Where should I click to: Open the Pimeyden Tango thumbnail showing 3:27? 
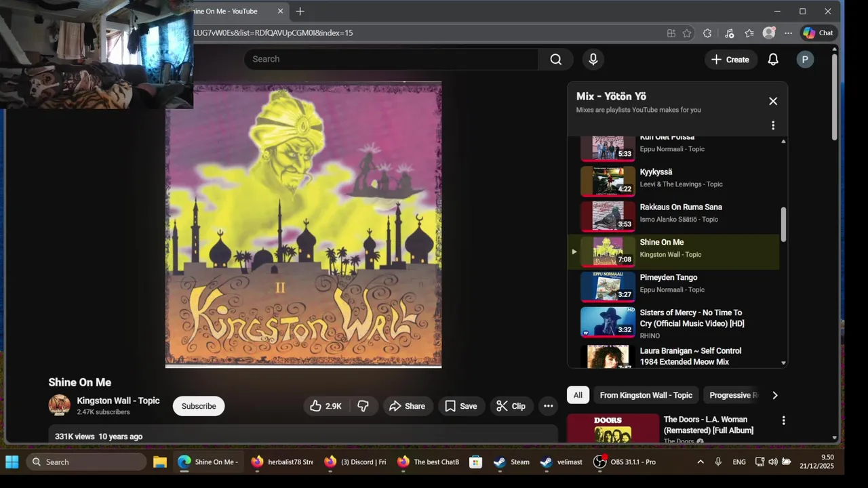click(x=608, y=287)
